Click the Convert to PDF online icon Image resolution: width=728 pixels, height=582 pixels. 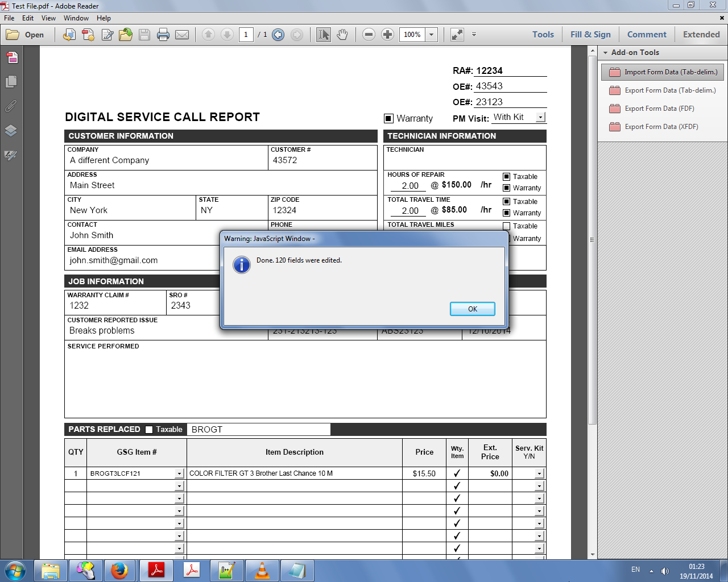[69, 35]
